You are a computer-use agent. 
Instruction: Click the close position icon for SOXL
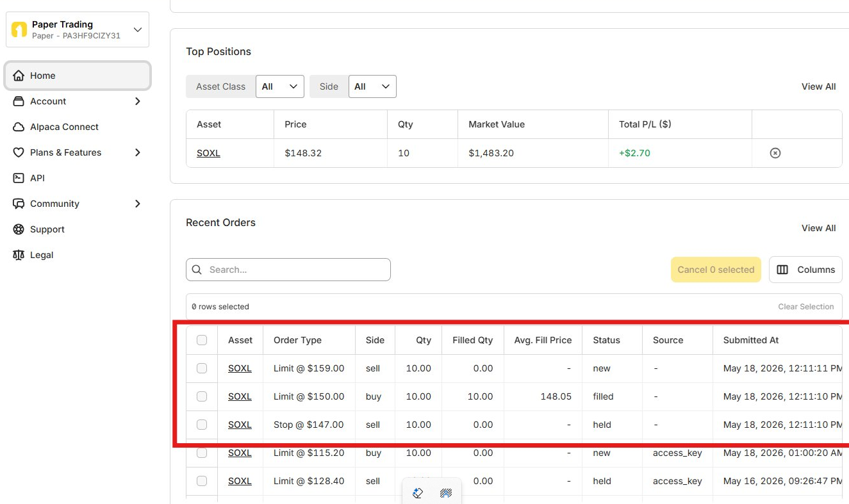tap(775, 153)
